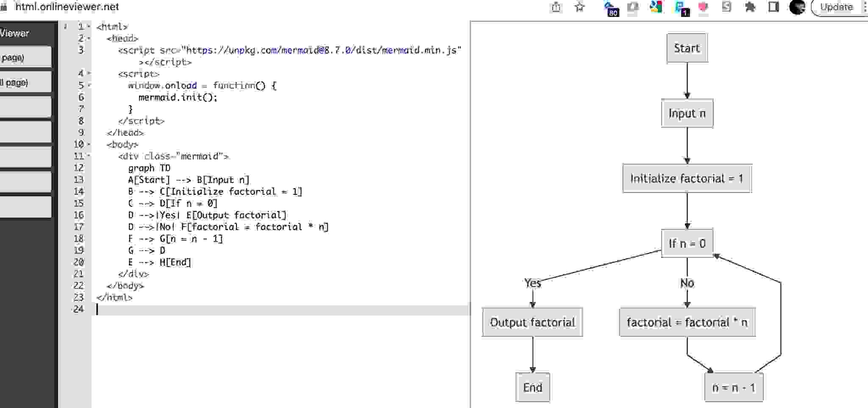Click the 'B --> C[Initialize factorial = 1]' line
Screen dimensions: 868x408
(215, 191)
